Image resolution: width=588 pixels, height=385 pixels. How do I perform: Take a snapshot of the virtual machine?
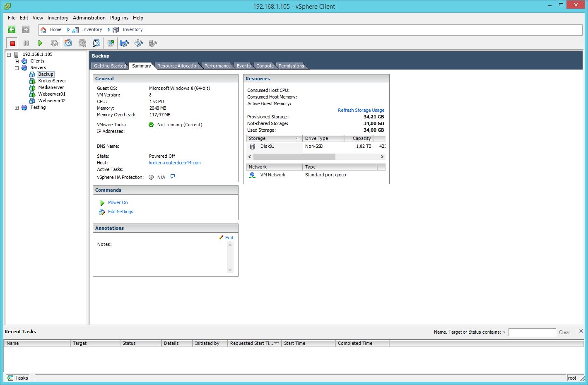68,43
